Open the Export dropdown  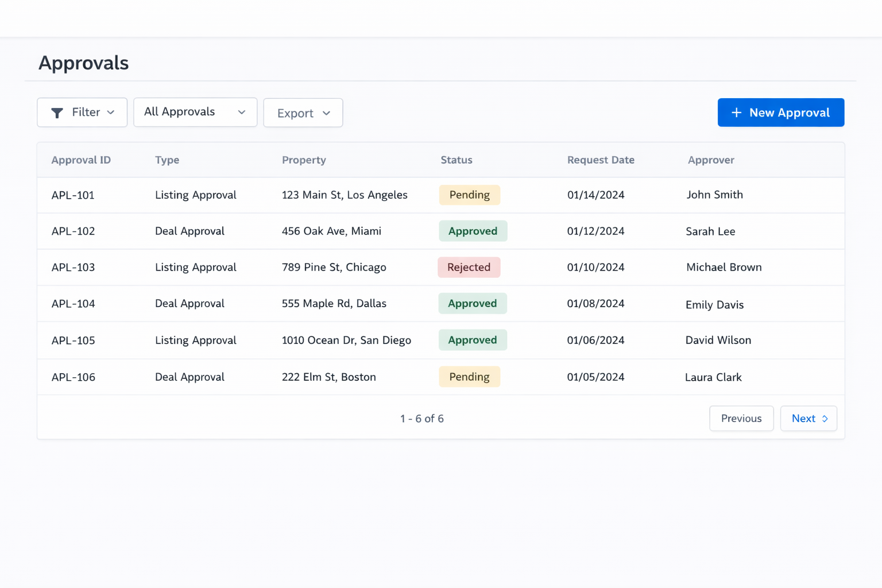303,113
